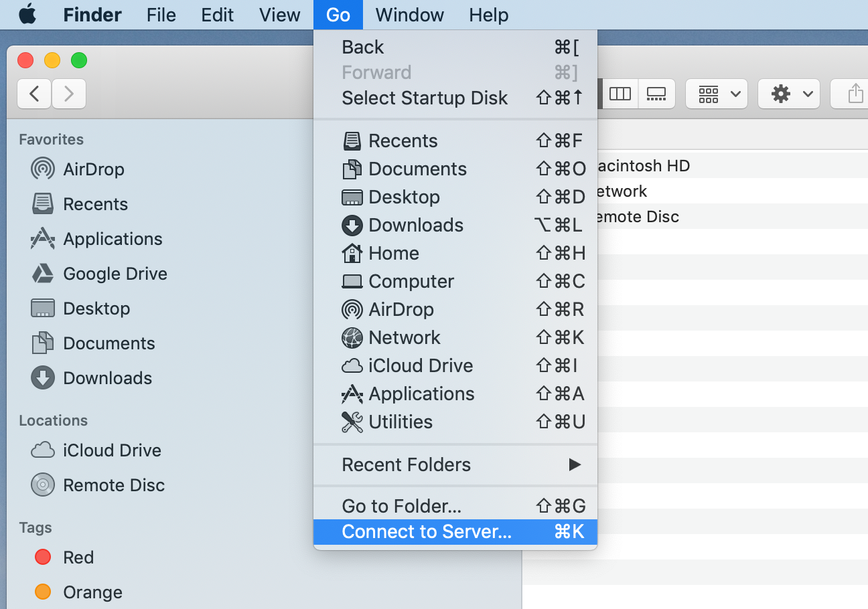The width and height of the screenshot is (868, 609).
Task: Click the Network globe icon in the Go menu
Action: point(352,337)
